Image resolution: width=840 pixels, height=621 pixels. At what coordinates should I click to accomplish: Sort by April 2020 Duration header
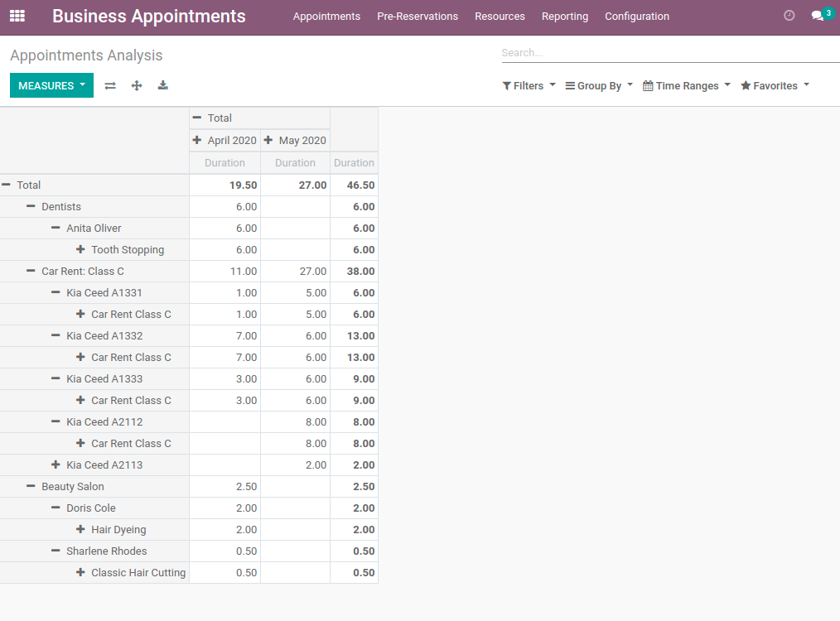coord(225,163)
